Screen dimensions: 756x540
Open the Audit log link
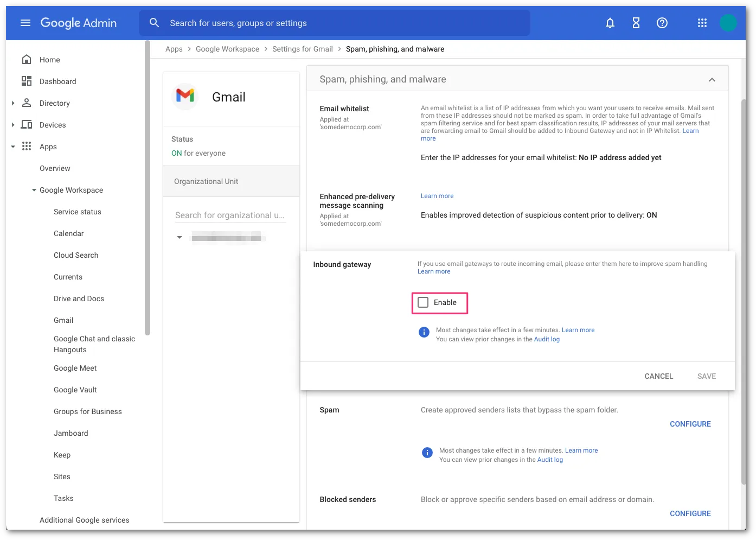point(547,339)
